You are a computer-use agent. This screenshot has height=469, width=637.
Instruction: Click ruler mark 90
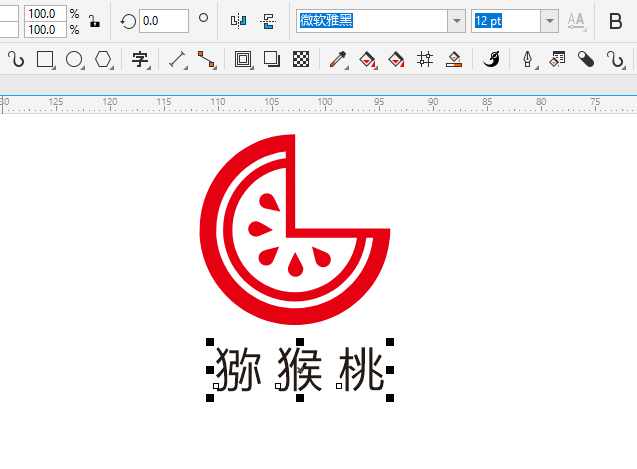coord(433,102)
